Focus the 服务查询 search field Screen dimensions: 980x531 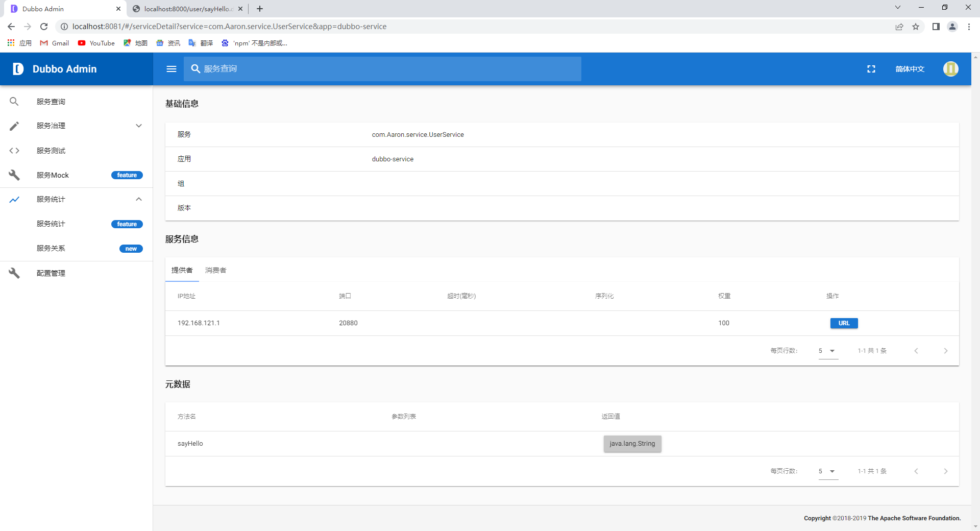[383, 69]
